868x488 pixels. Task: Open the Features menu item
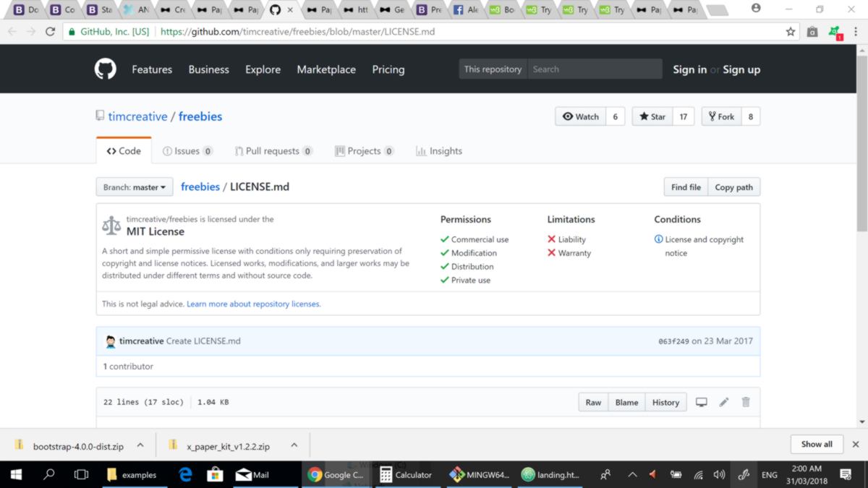pos(152,69)
